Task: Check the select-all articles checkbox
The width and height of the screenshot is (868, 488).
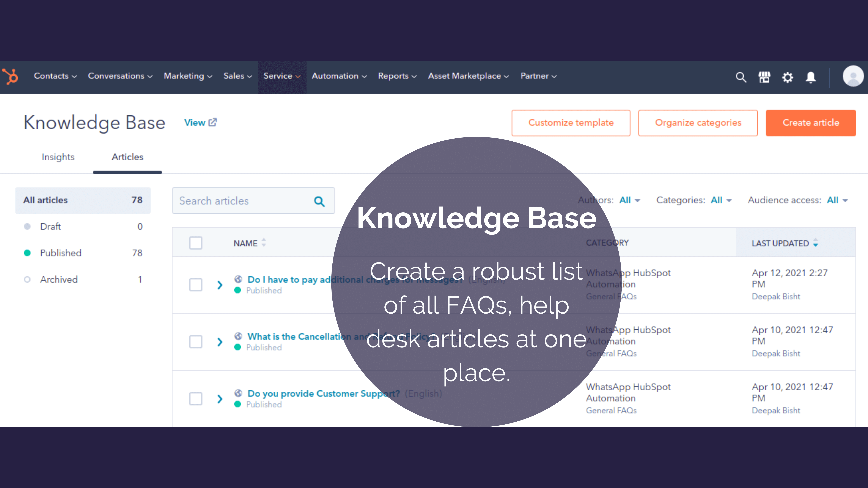Action: (195, 243)
